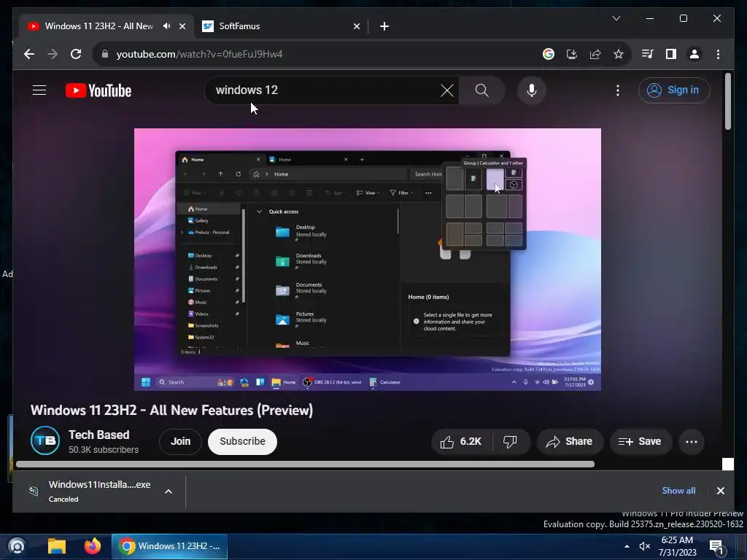
Task: Bookmark this page with the star
Action: 619,54
